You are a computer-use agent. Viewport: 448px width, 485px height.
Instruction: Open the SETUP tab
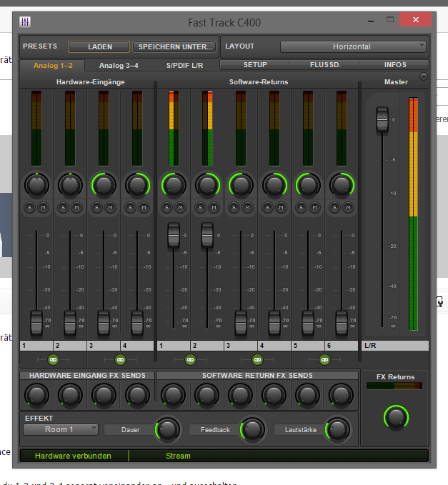tap(255, 65)
